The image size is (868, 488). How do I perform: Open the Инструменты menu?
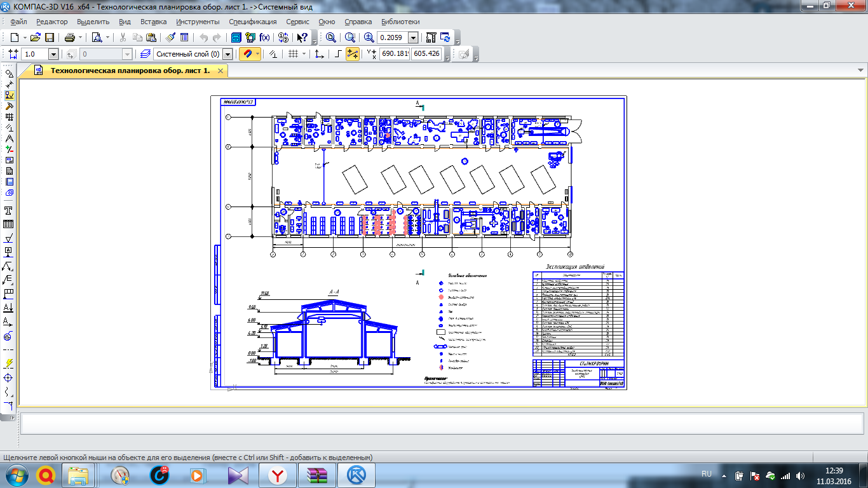pos(198,22)
